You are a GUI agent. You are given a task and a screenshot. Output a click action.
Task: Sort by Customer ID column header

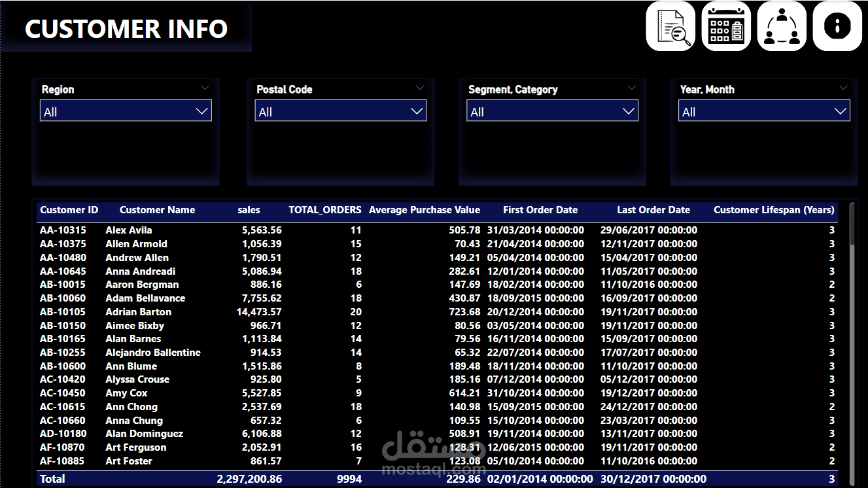coord(69,210)
